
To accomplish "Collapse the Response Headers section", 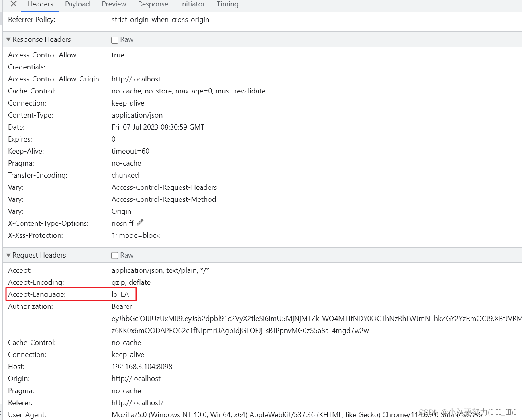I will (8, 39).
